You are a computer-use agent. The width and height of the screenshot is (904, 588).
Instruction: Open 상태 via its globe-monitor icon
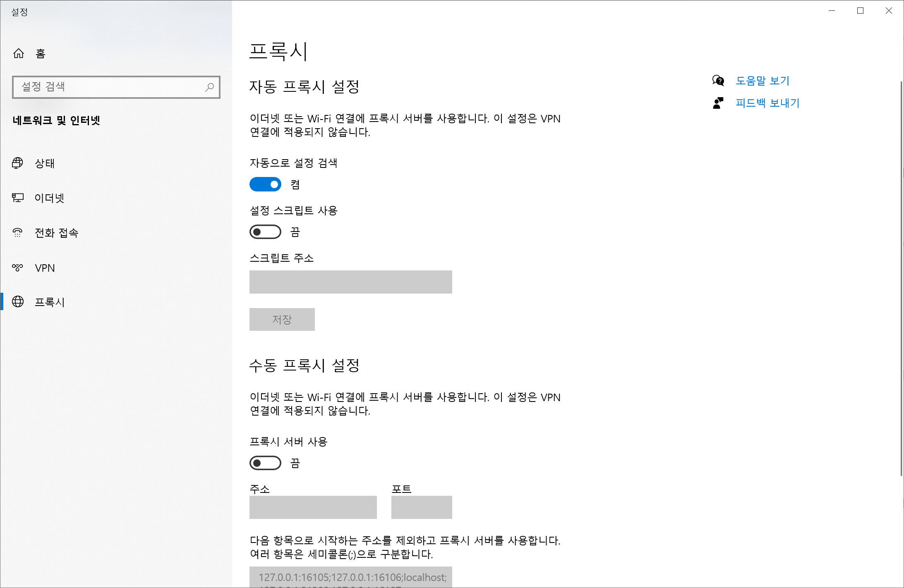pos(18,163)
